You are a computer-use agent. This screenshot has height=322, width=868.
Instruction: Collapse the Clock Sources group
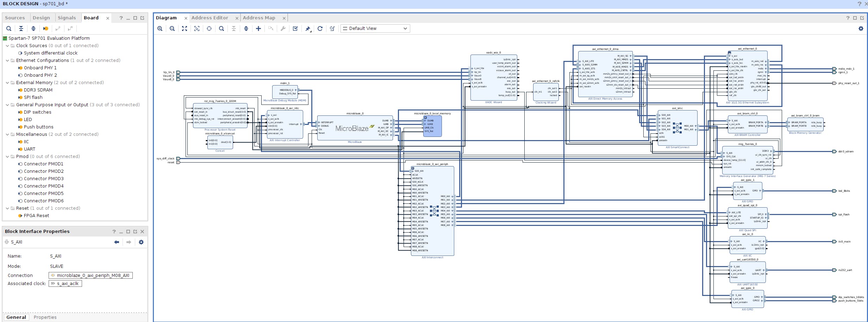point(7,46)
